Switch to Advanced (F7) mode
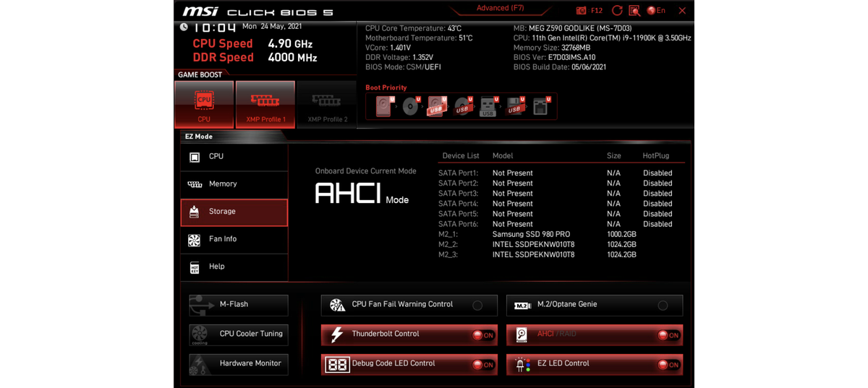Screen dimensions: 868x388 (x=500, y=9)
